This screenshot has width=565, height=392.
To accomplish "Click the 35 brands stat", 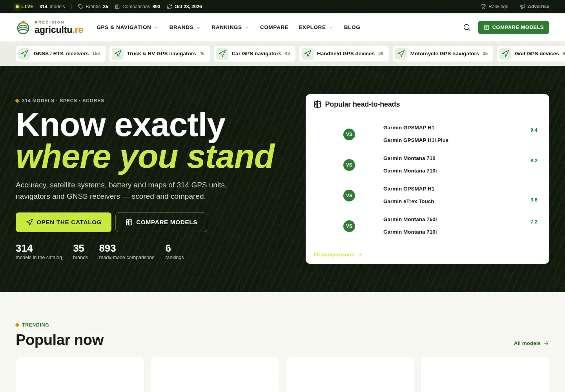I will point(80,252).
